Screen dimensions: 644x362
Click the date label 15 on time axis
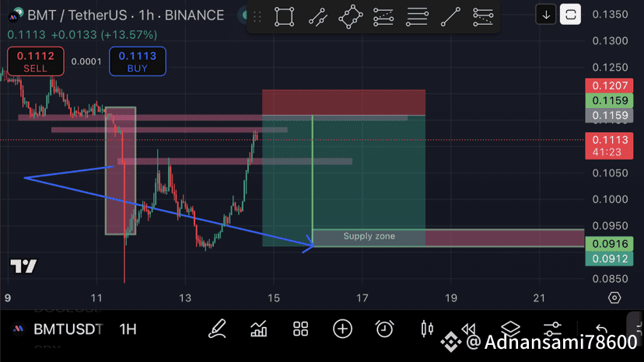coord(274,298)
